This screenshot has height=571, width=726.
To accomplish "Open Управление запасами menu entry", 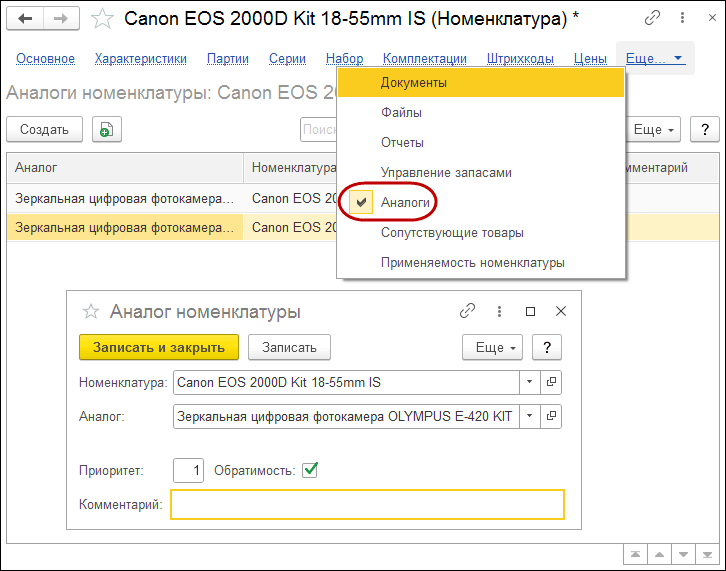I will 481,173.
